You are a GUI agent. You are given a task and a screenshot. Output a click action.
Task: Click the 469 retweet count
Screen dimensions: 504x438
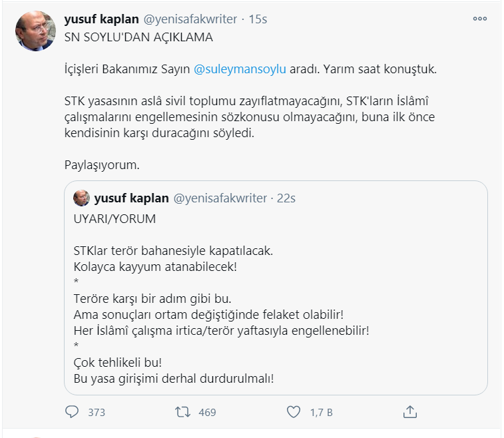[x=207, y=412]
